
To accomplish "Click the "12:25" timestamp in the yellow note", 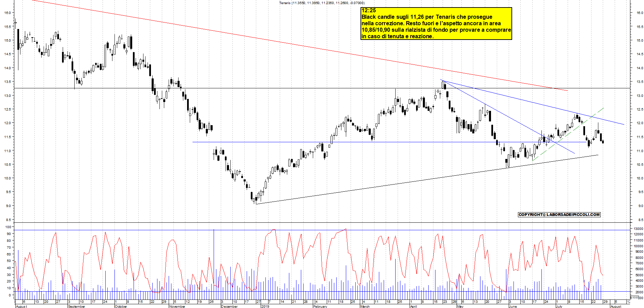I will coord(369,11).
